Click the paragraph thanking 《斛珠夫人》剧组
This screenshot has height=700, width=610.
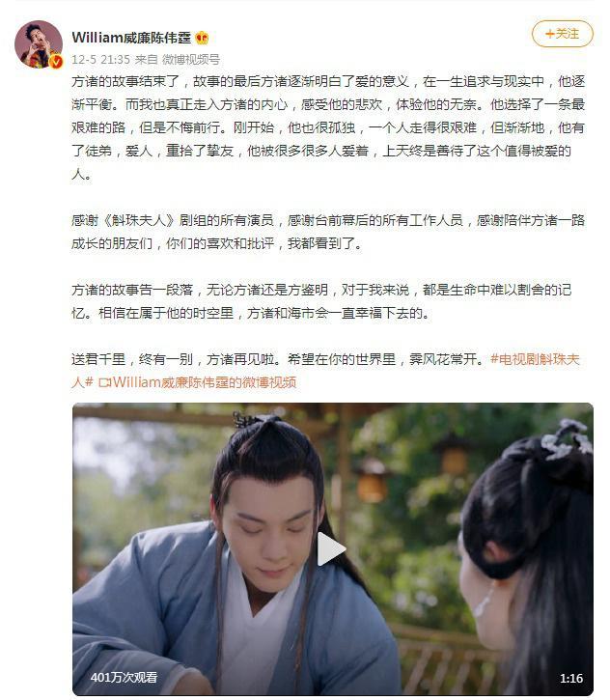(328, 232)
